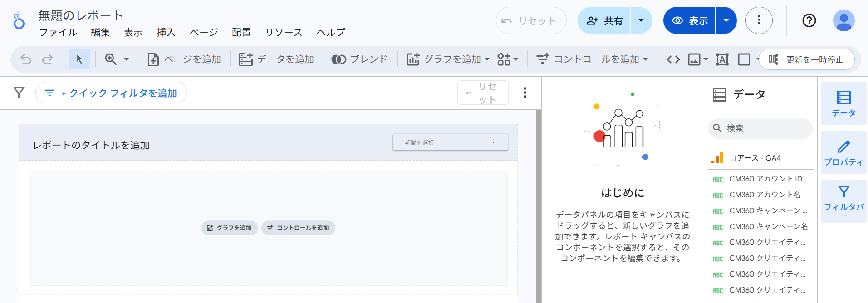Open the ファイル menu

point(58,32)
